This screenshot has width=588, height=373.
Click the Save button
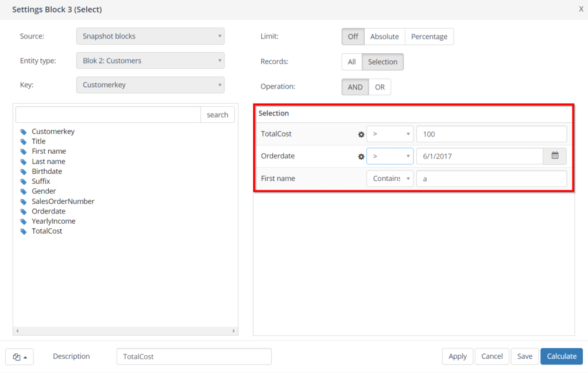[x=525, y=356]
